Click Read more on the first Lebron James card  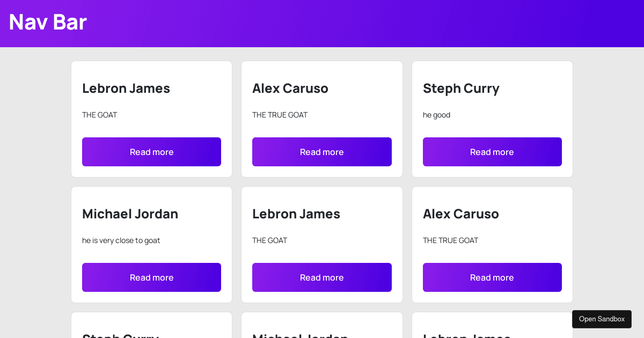pyautogui.click(x=151, y=152)
